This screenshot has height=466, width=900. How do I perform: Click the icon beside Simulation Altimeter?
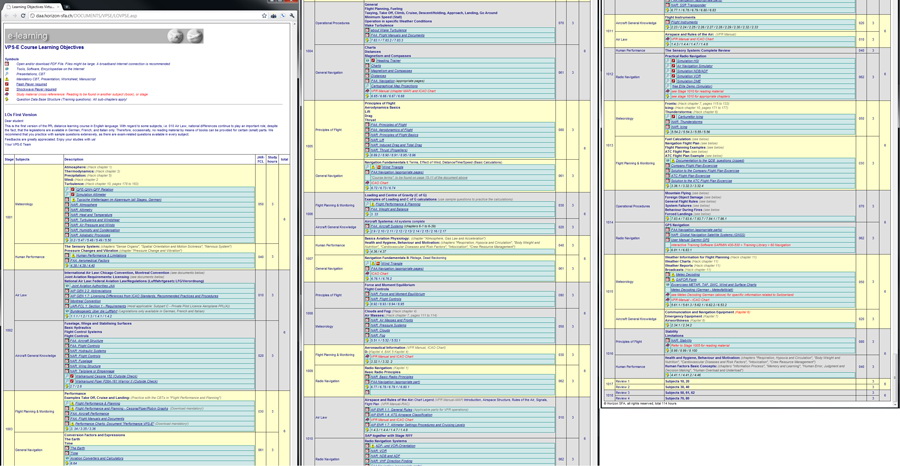pos(72,195)
